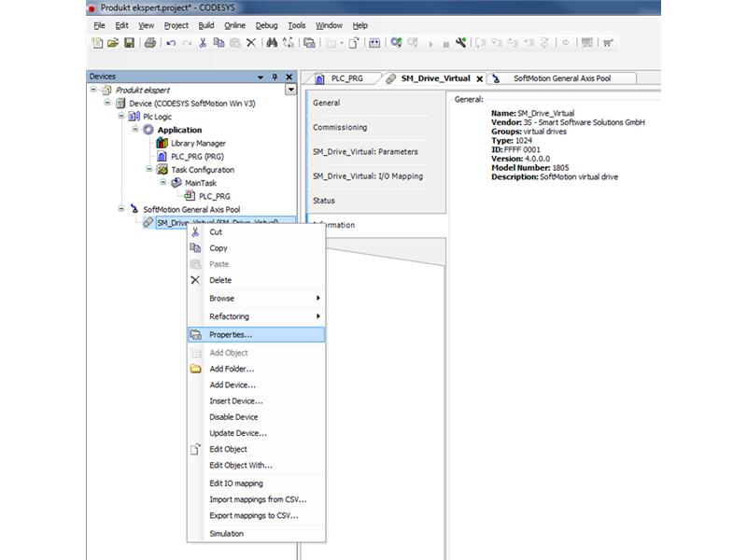Screen dimensions: 747x560
Task: Open the Build menu
Action: [206, 25]
